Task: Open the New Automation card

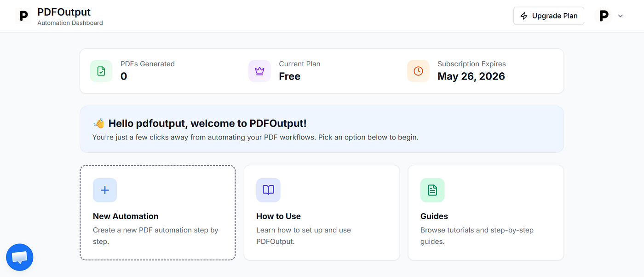Action: 158,213
